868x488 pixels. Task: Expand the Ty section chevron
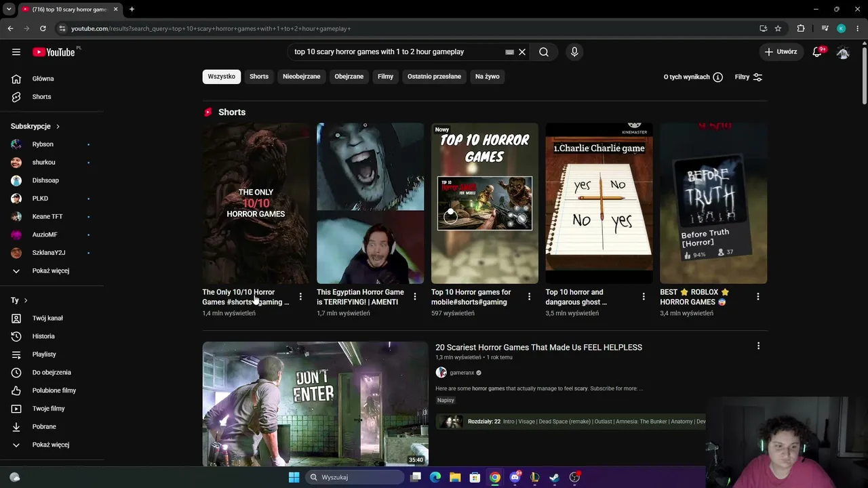coord(26,300)
